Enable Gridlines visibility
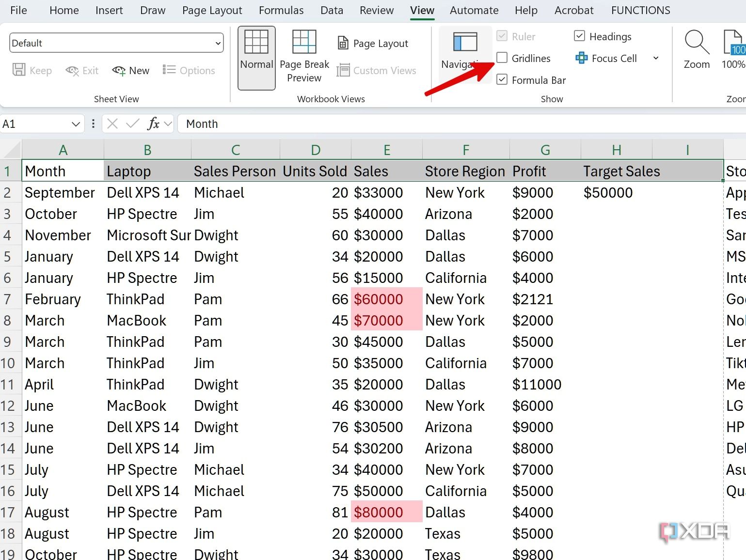This screenshot has height=560, width=746. (502, 58)
